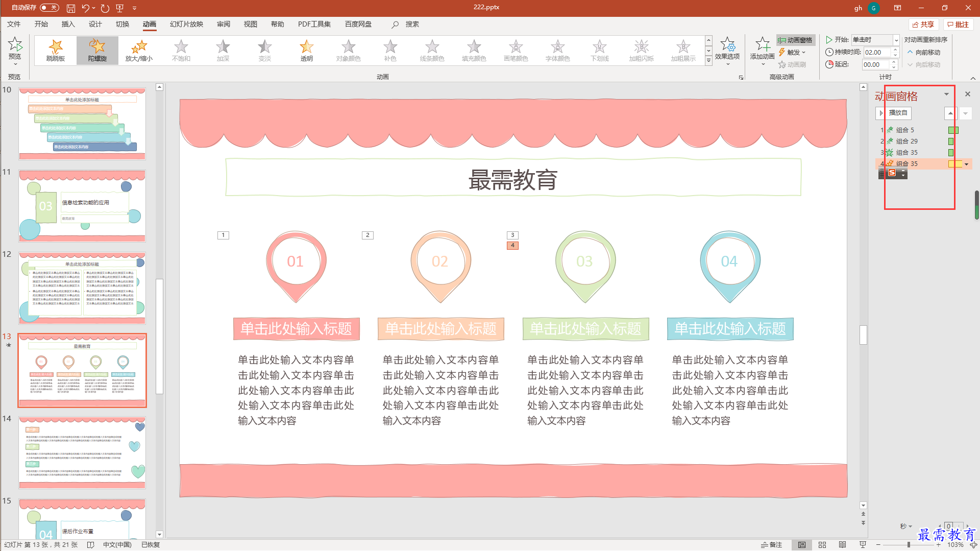The height and width of the screenshot is (551, 980).
Task: Toggle 备注 notes in status bar
Action: click(772, 545)
